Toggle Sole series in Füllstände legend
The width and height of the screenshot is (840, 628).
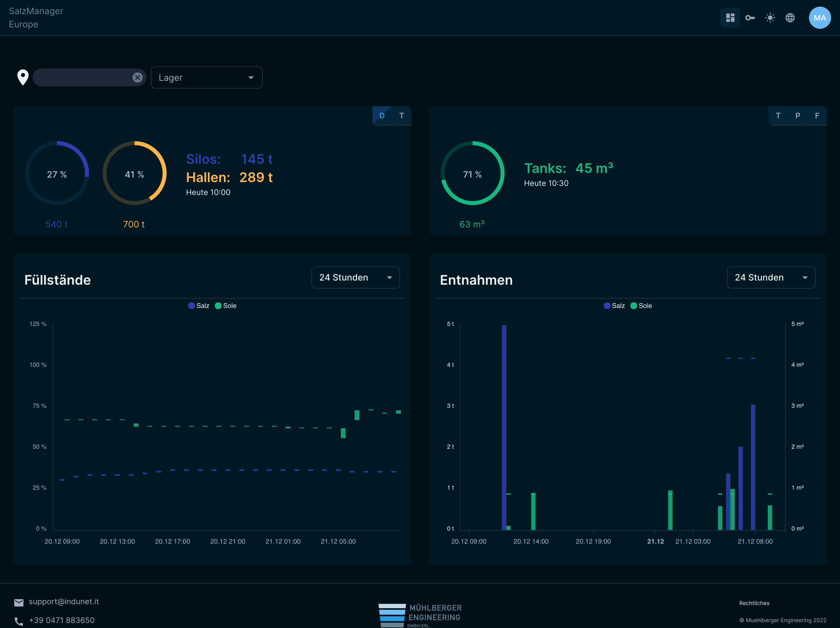click(x=226, y=306)
